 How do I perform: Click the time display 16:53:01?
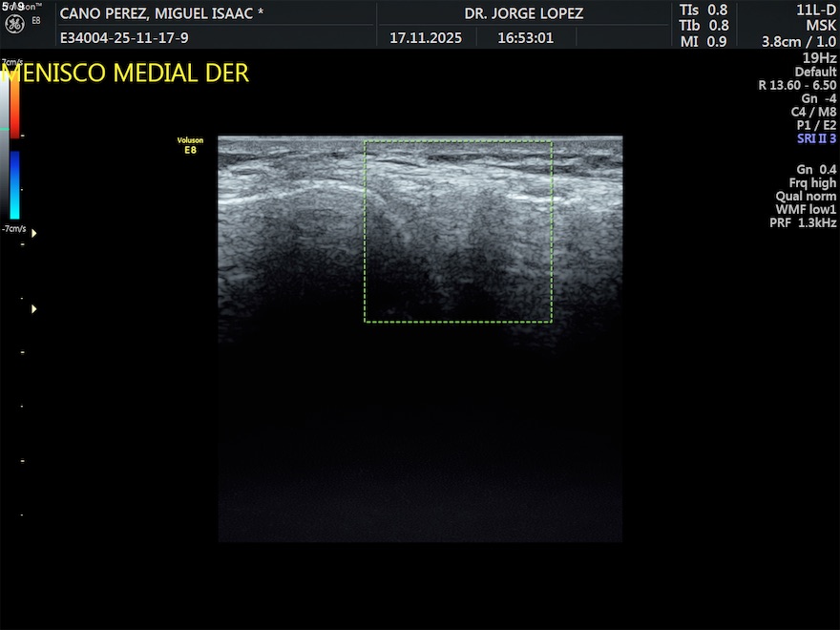[x=525, y=39]
